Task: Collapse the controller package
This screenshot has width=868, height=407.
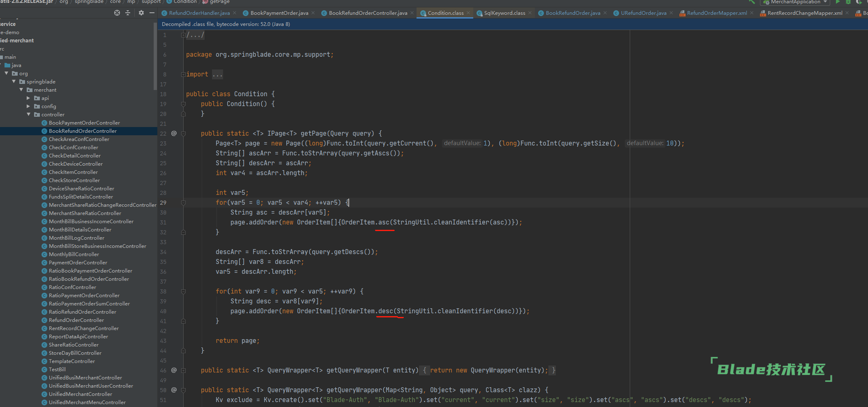Action: coord(28,114)
